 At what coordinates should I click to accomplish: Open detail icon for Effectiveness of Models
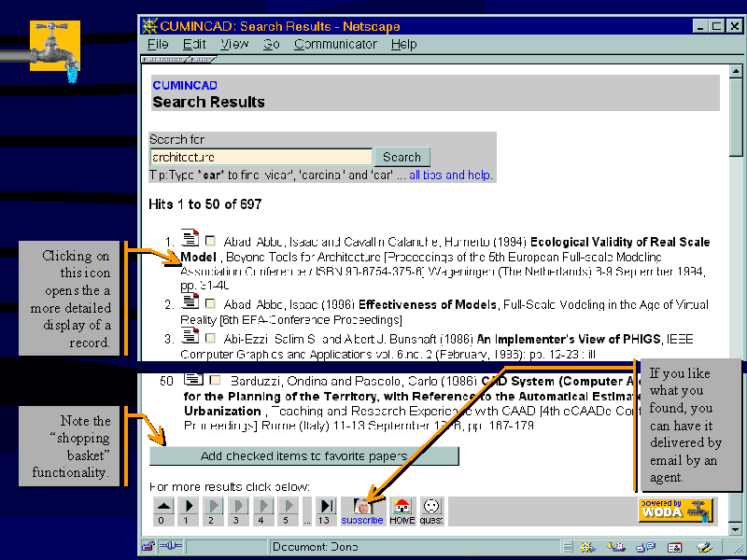click(x=190, y=301)
